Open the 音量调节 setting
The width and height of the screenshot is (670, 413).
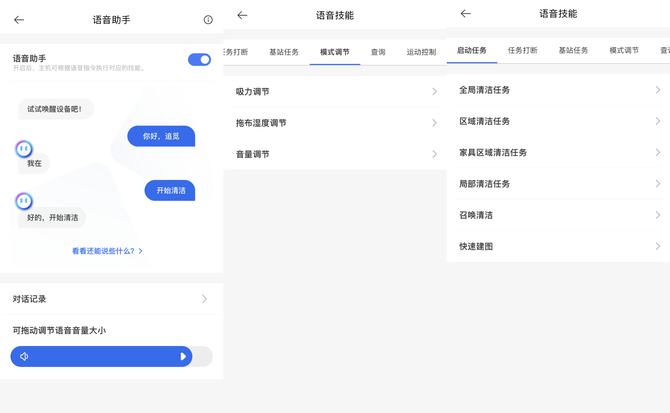pos(336,154)
